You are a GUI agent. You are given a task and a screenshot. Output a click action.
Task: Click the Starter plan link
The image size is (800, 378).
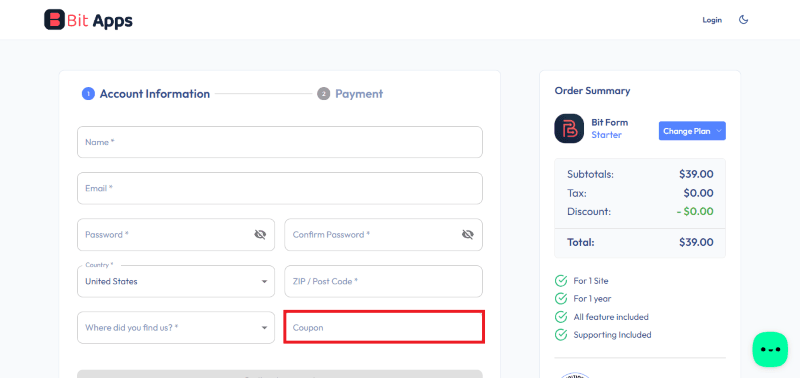pos(607,135)
